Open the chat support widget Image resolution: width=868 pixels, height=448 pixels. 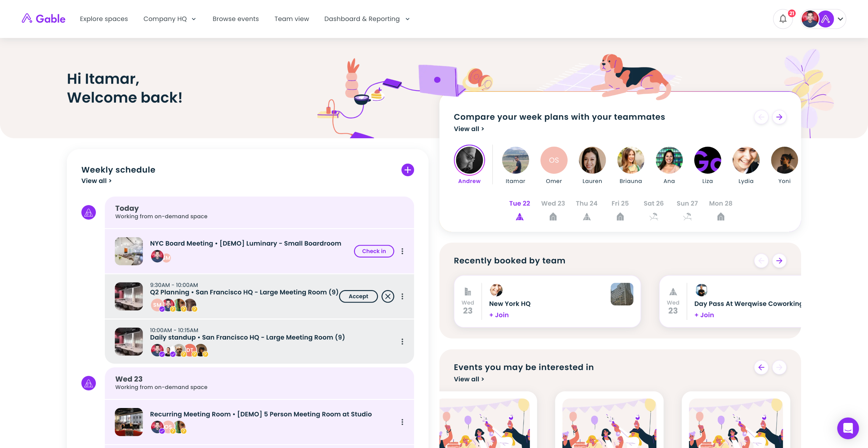click(848, 428)
